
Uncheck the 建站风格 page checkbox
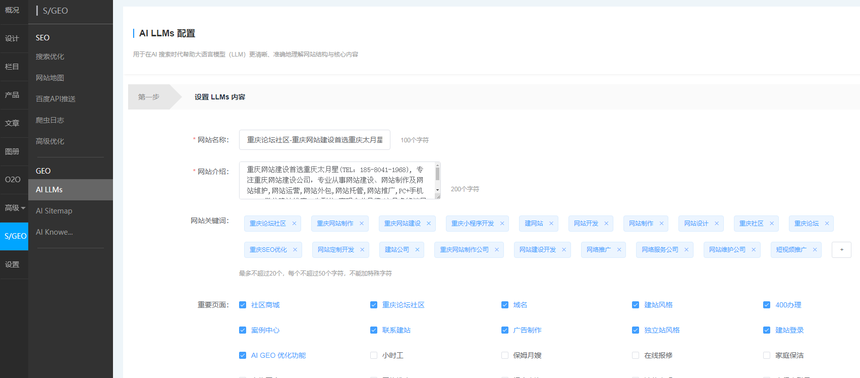point(636,304)
